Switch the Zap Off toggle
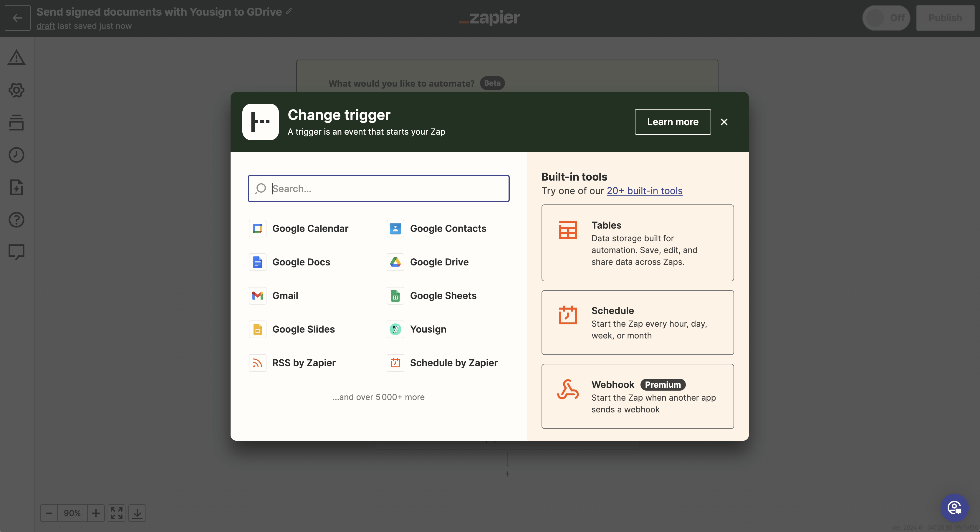The width and height of the screenshot is (980, 532). click(886, 17)
